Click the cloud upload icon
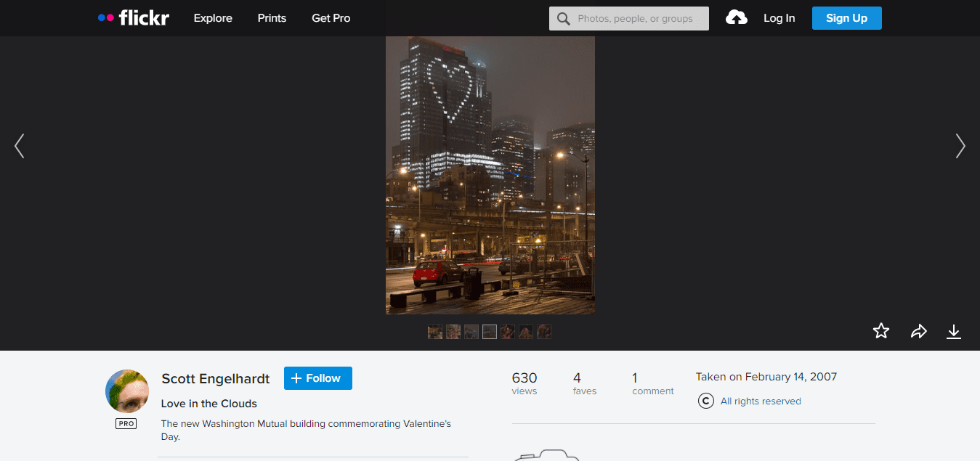The height and width of the screenshot is (461, 980). [736, 18]
